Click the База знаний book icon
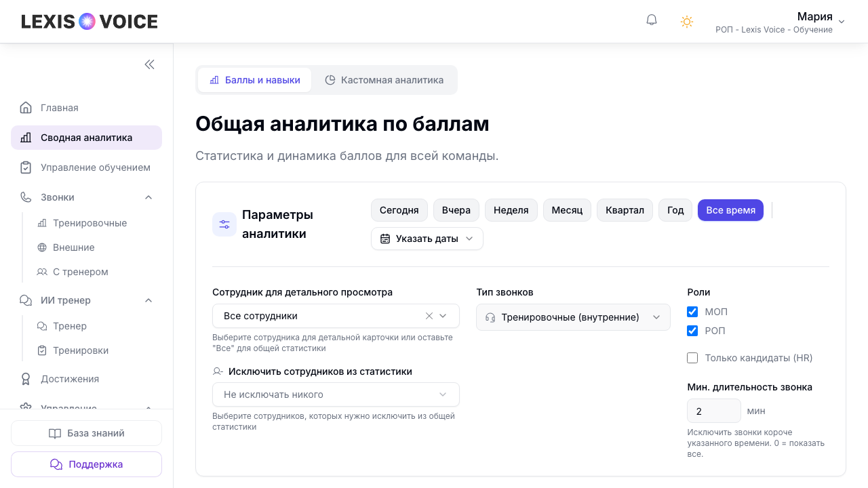Screen dimensions: 868x488 [x=55, y=433]
